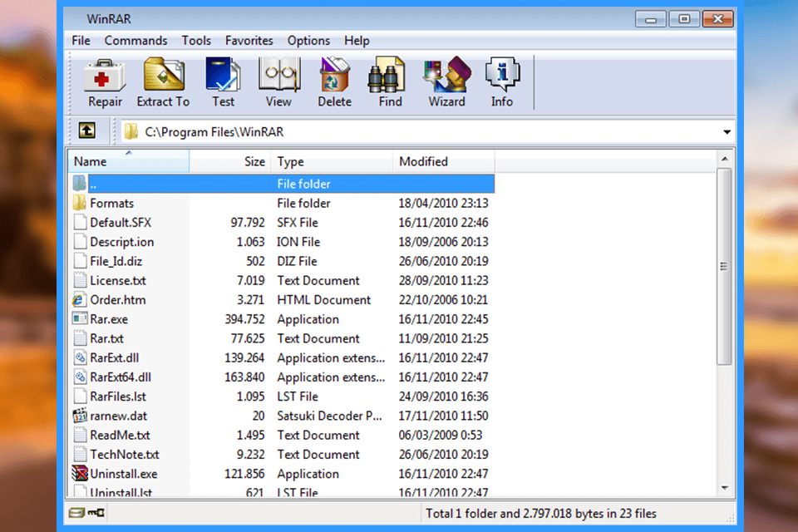This screenshot has height=532, width=798.
Task: Click the drive icon in status bar
Action: tap(76, 513)
